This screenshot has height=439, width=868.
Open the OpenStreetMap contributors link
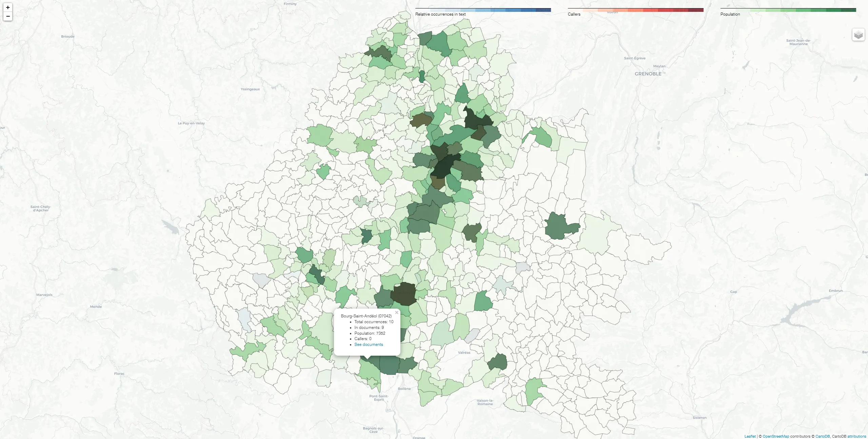pos(776,436)
